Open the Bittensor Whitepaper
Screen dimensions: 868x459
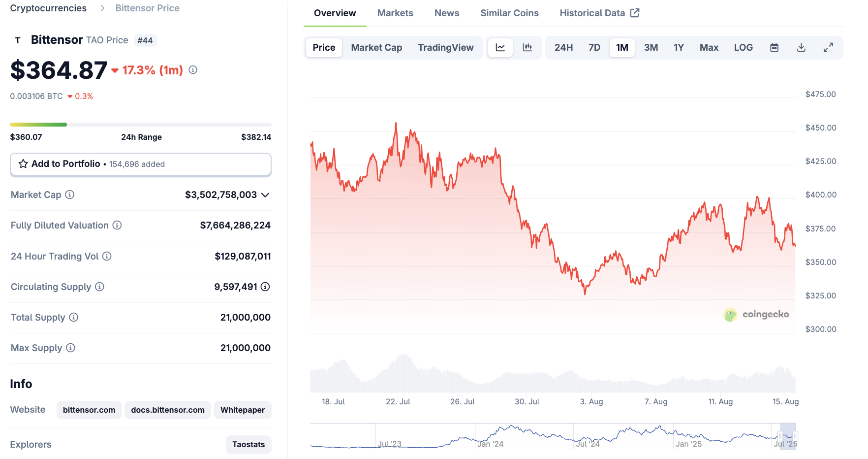(242, 410)
